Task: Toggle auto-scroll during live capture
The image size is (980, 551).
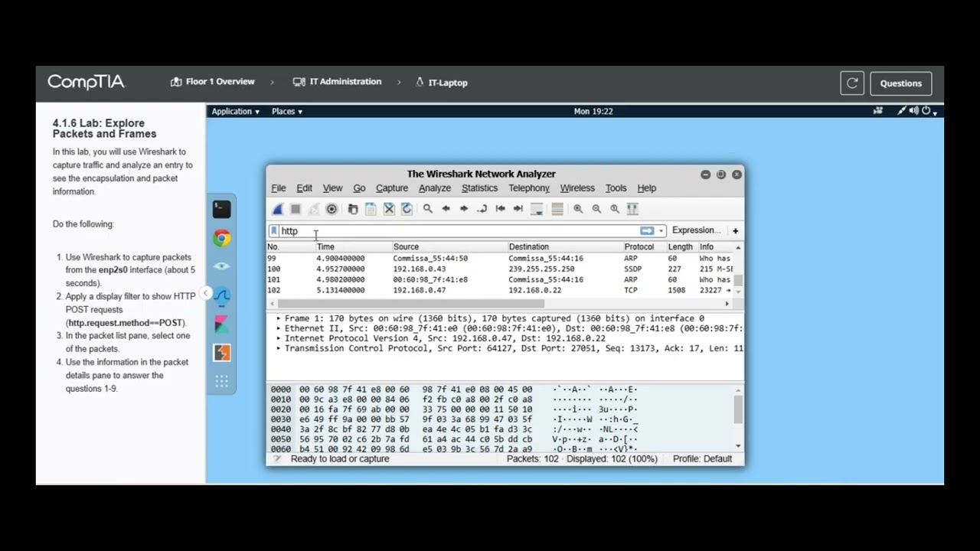Action: [x=537, y=209]
